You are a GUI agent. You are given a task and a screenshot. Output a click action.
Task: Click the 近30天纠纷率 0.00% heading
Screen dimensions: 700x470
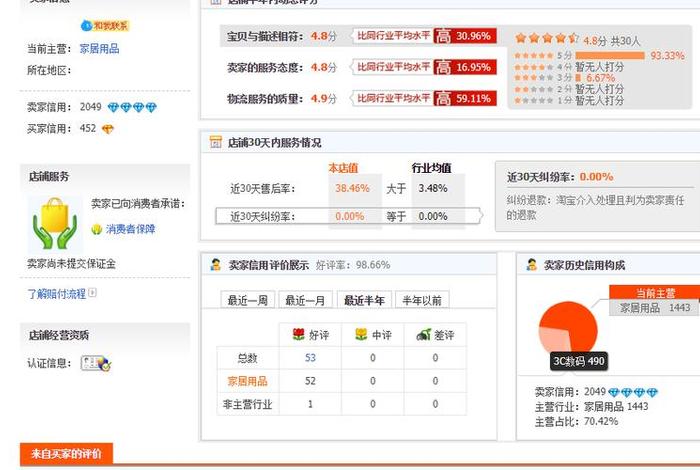560,177
